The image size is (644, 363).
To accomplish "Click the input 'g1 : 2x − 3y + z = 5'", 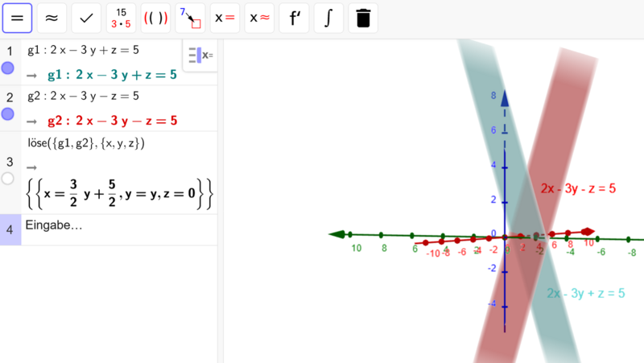I will (x=84, y=50).
